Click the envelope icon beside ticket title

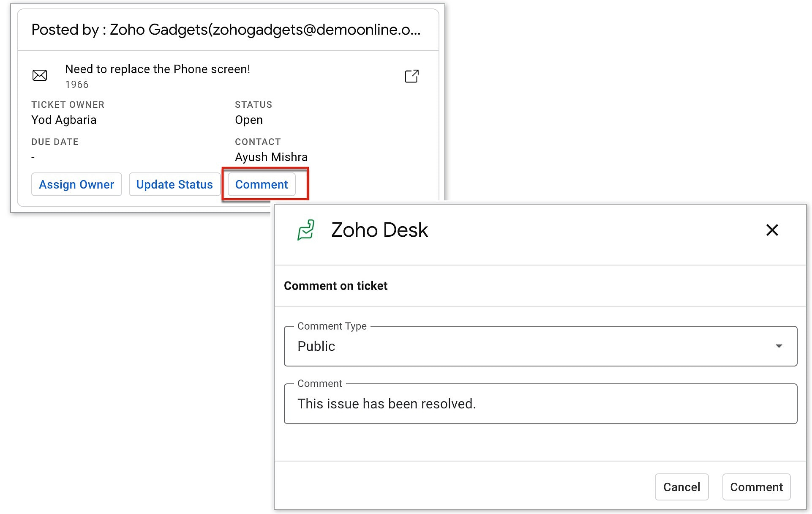coord(40,76)
